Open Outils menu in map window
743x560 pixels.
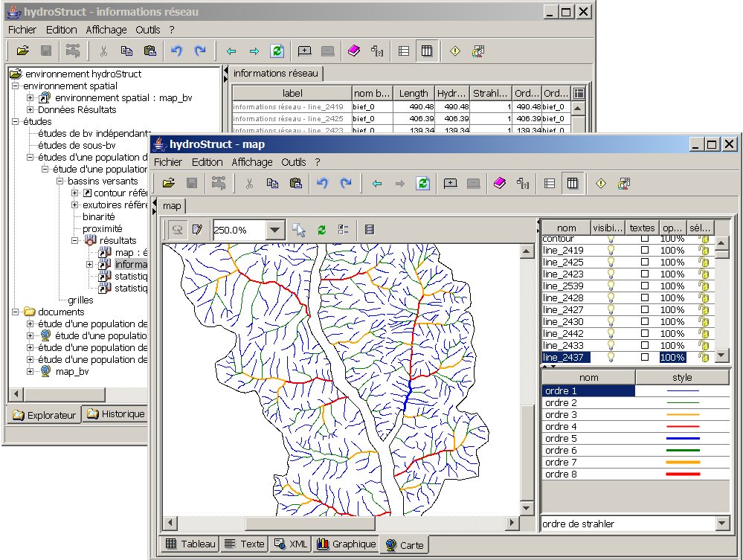[x=293, y=162]
